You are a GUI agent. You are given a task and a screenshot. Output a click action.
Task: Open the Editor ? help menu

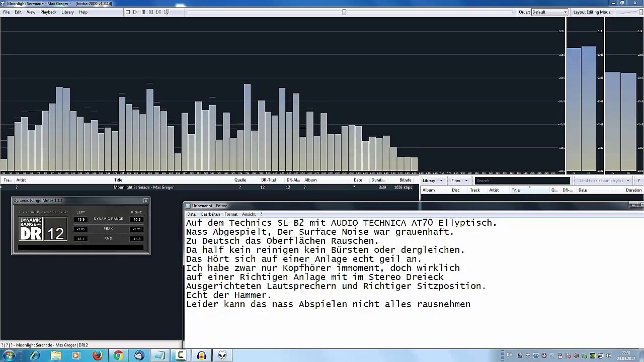tap(261, 214)
